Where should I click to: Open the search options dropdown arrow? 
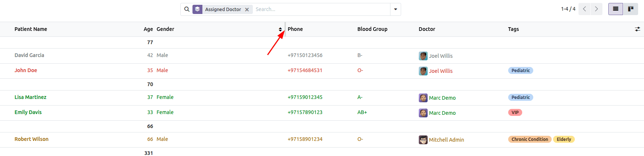click(396, 9)
